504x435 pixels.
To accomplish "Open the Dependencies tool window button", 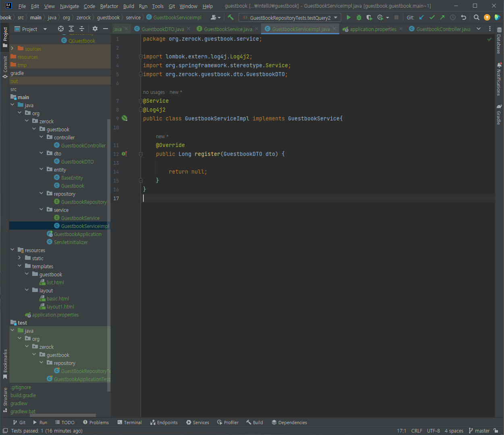I will coord(289,422).
